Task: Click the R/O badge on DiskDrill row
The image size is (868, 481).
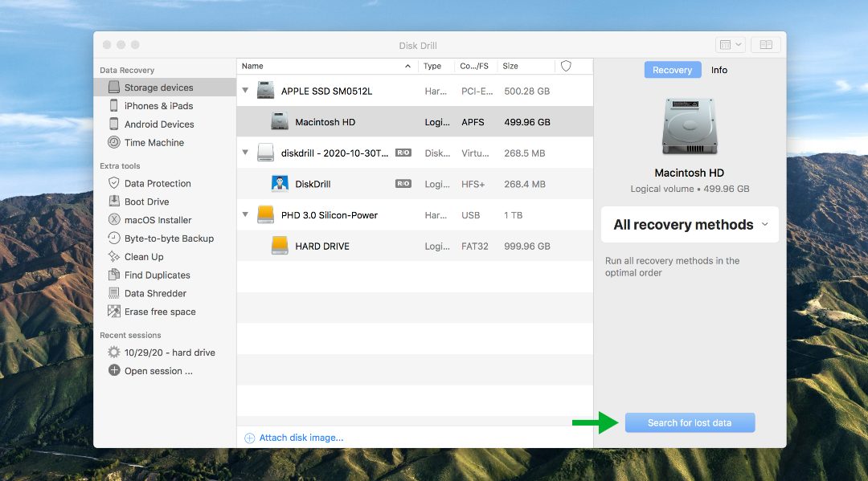Action: pyautogui.click(x=403, y=184)
